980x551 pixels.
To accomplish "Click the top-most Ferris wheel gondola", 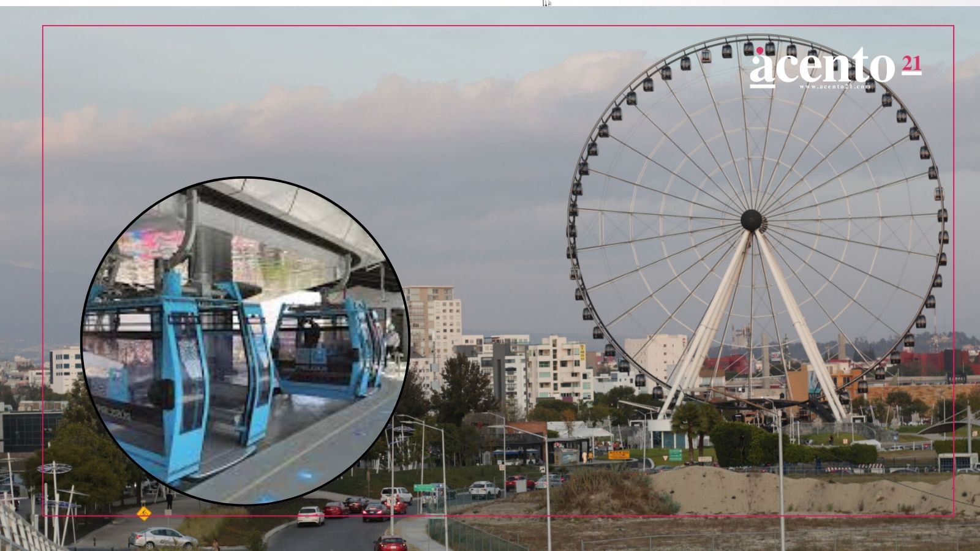I will pyautogui.click(x=748, y=48).
